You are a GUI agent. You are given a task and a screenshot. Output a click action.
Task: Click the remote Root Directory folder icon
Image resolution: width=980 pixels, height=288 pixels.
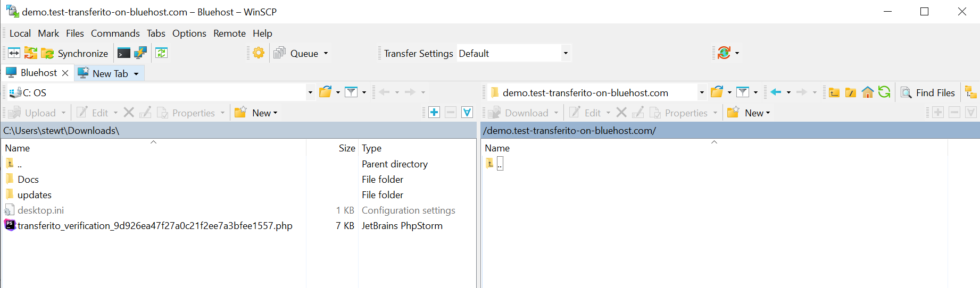point(851,92)
